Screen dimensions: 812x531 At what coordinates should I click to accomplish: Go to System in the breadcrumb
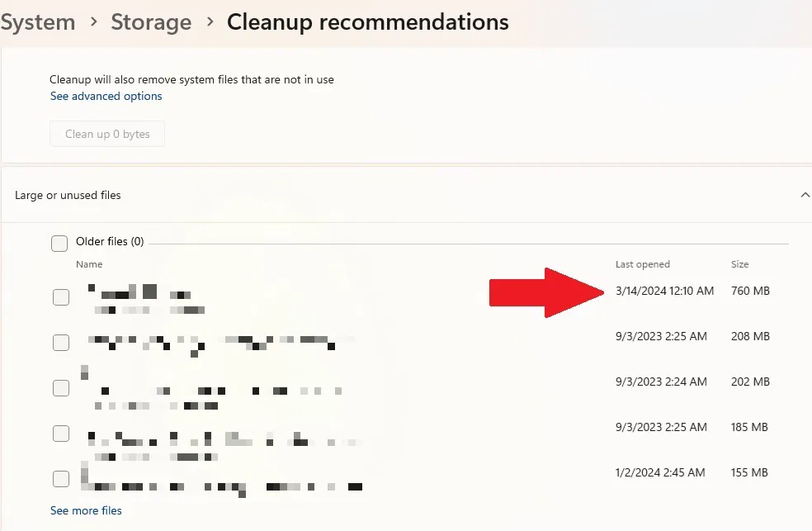click(x=38, y=22)
